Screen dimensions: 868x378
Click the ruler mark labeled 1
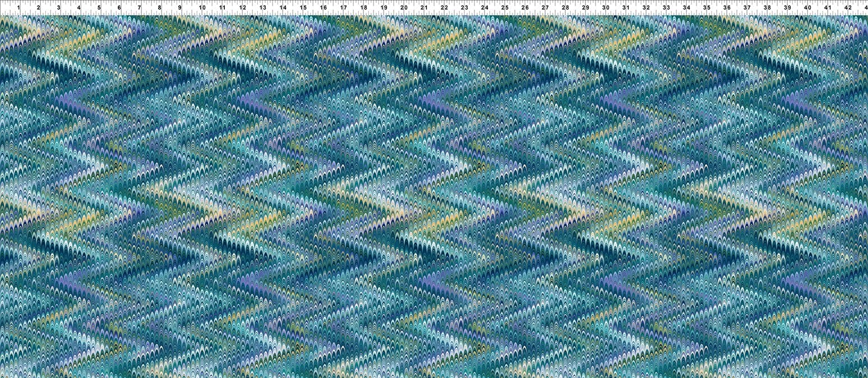[19, 8]
